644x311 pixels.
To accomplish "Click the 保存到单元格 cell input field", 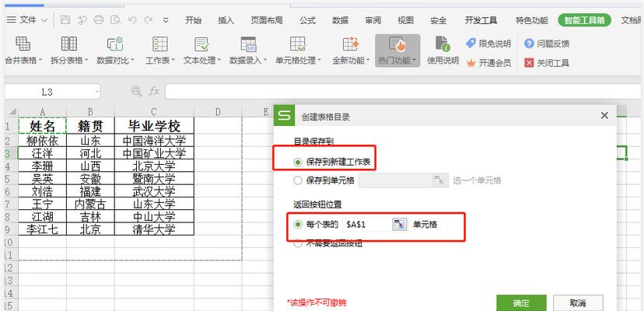I will pos(396,180).
